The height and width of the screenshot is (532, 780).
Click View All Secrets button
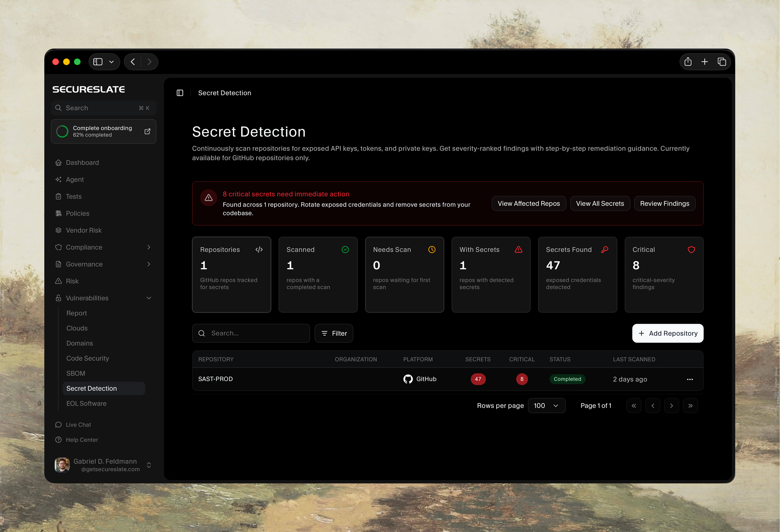pyautogui.click(x=600, y=204)
